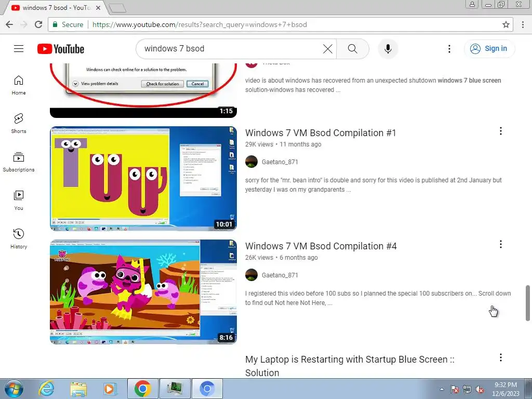Go to Home in the sidebar

point(19,85)
